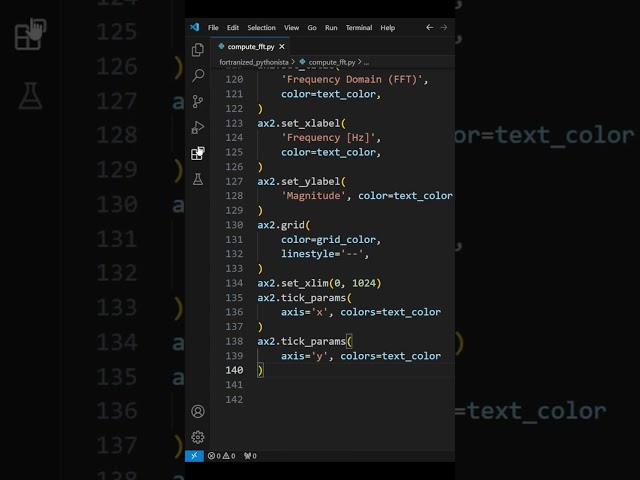Open the Run and Debug view

[x=198, y=127]
